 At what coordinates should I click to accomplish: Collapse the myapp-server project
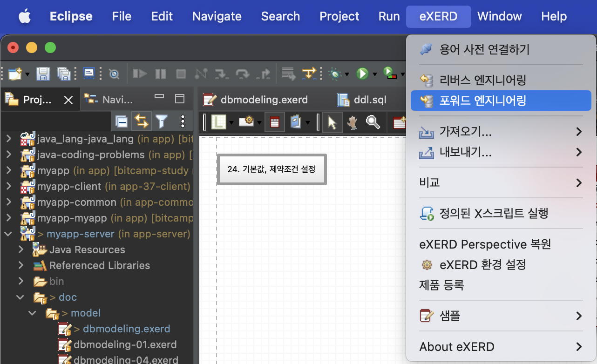tap(8, 234)
